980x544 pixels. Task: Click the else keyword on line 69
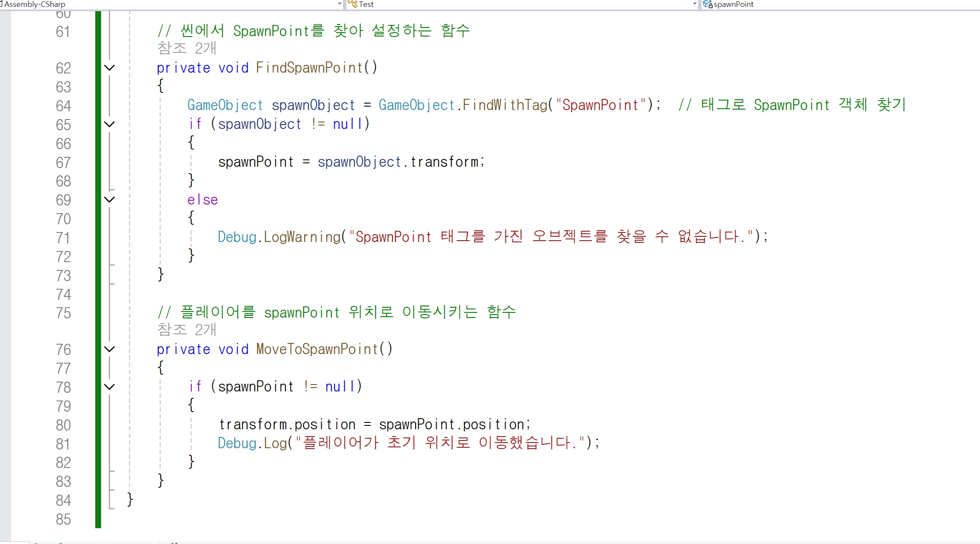click(202, 200)
